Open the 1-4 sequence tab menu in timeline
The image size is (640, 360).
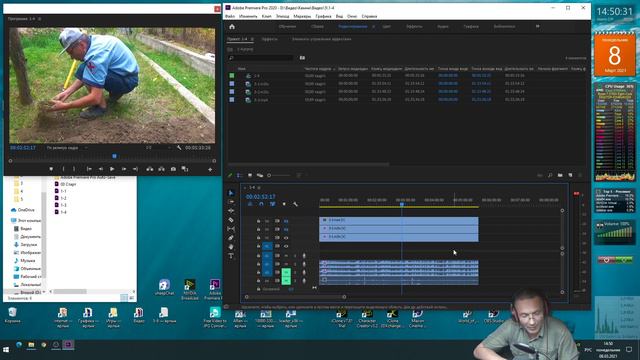[x=258, y=188]
